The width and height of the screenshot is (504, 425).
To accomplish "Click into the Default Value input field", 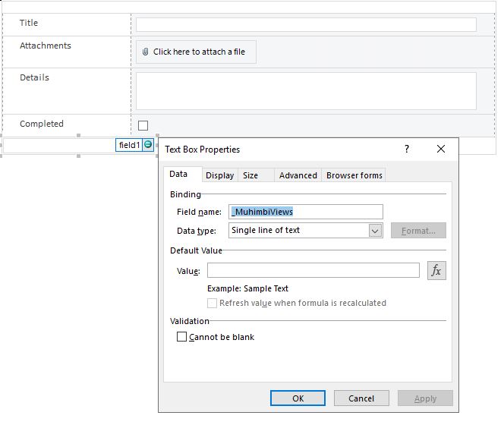I will (x=313, y=271).
